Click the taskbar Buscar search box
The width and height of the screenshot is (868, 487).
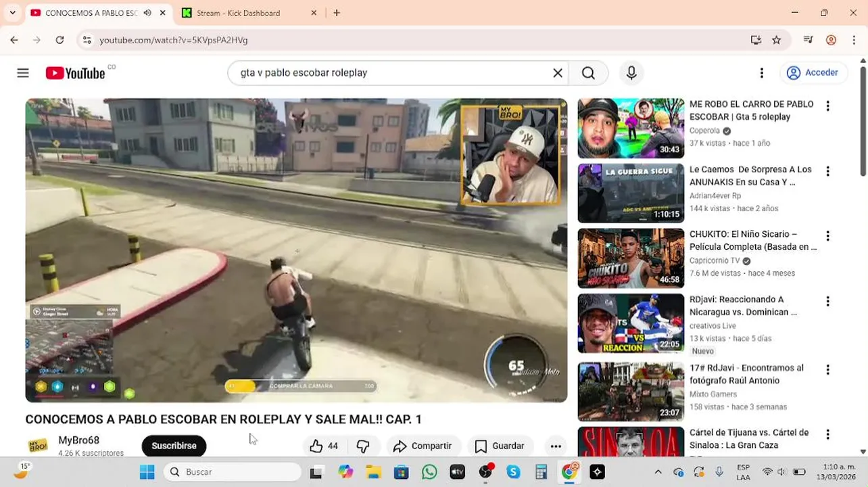point(233,471)
